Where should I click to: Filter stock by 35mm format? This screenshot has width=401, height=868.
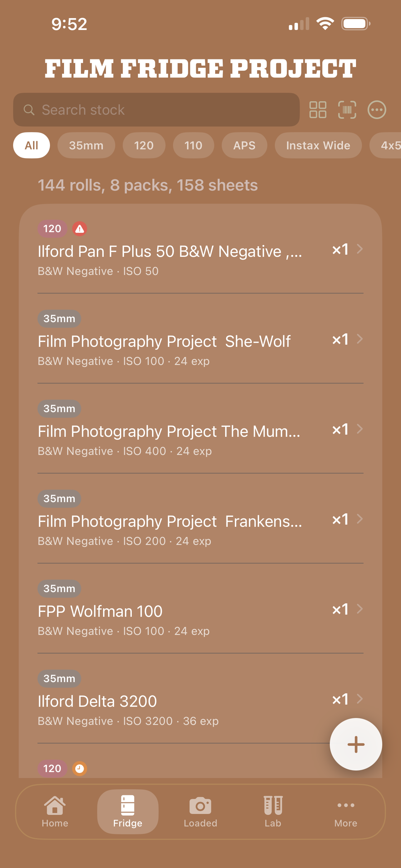pos(86,146)
